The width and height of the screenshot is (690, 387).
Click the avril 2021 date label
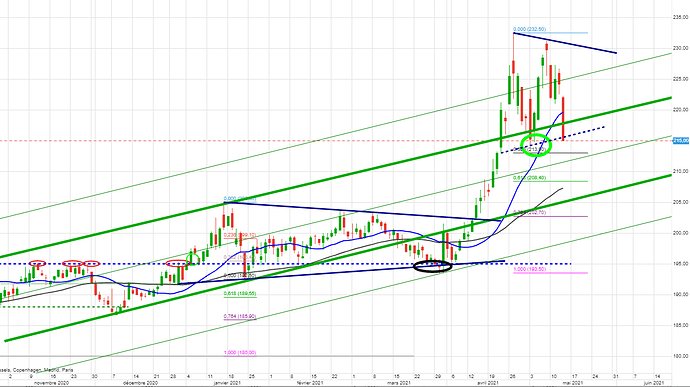pyautogui.click(x=488, y=383)
